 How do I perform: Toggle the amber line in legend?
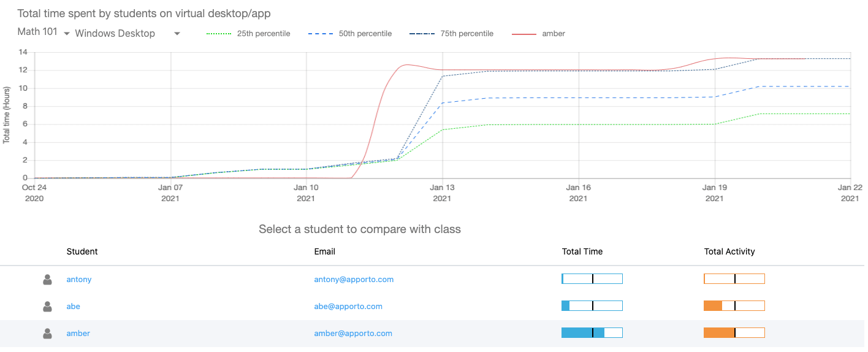click(x=539, y=34)
